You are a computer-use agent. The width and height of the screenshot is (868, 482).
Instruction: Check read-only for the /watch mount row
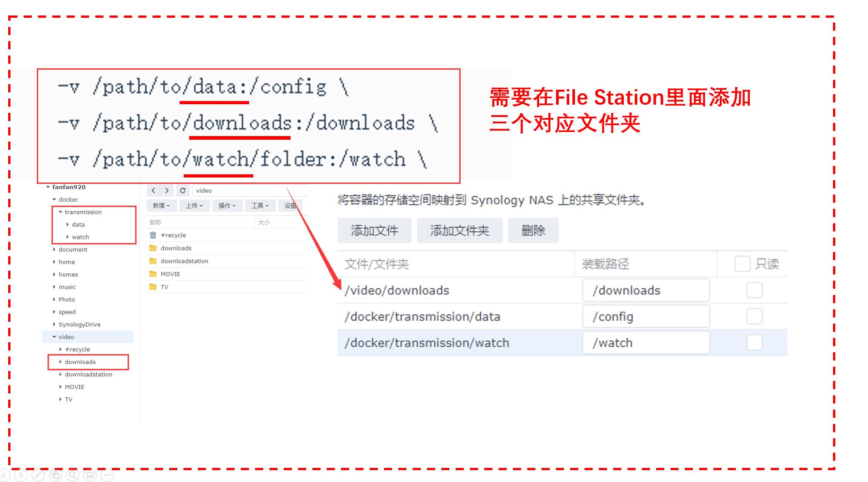pyautogui.click(x=754, y=343)
